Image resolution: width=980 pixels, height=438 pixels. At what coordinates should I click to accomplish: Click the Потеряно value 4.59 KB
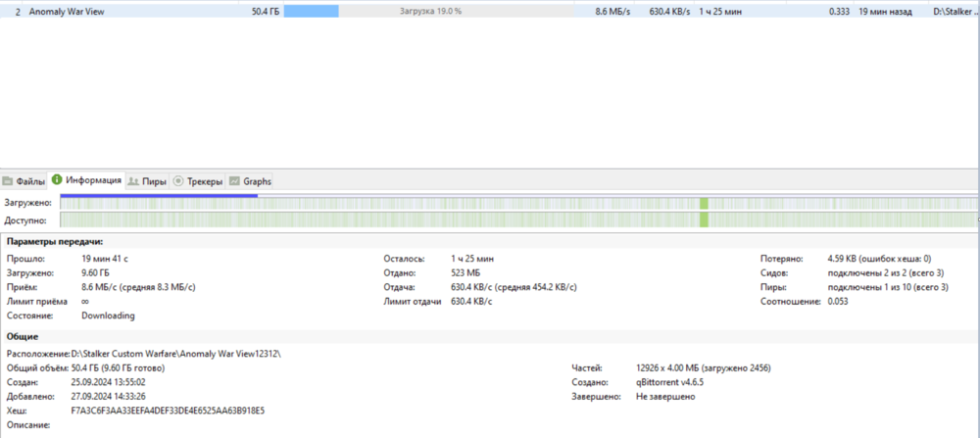(879, 258)
